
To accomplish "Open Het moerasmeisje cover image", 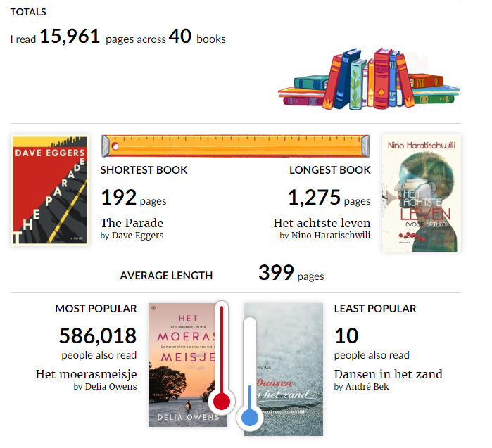I will (x=188, y=364).
